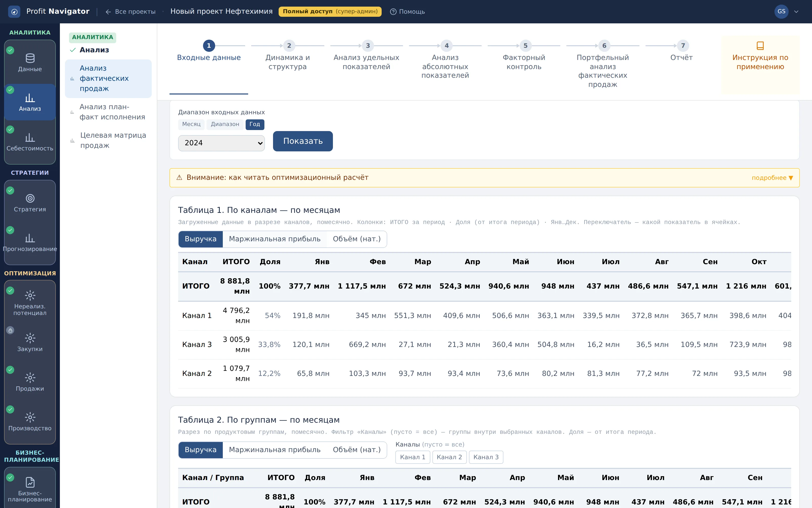This screenshot has width=812, height=508.
Task: Expand the user menu chevron
Action: point(796,11)
